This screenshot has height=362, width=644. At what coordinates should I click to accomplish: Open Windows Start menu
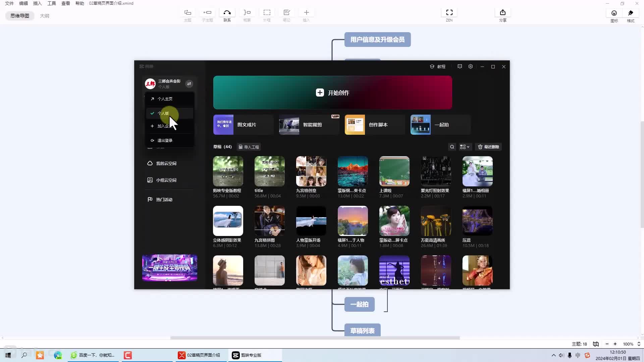(8, 355)
